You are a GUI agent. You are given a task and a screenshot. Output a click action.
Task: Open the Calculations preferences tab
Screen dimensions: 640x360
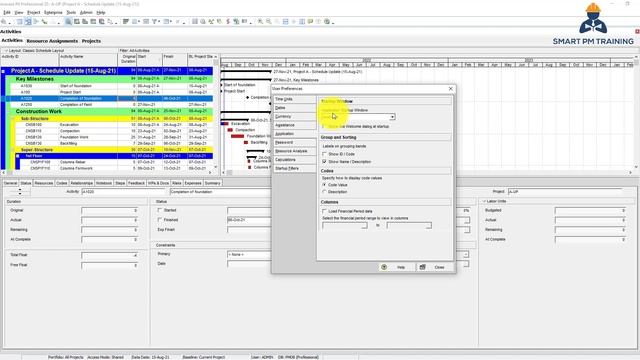pos(294,160)
